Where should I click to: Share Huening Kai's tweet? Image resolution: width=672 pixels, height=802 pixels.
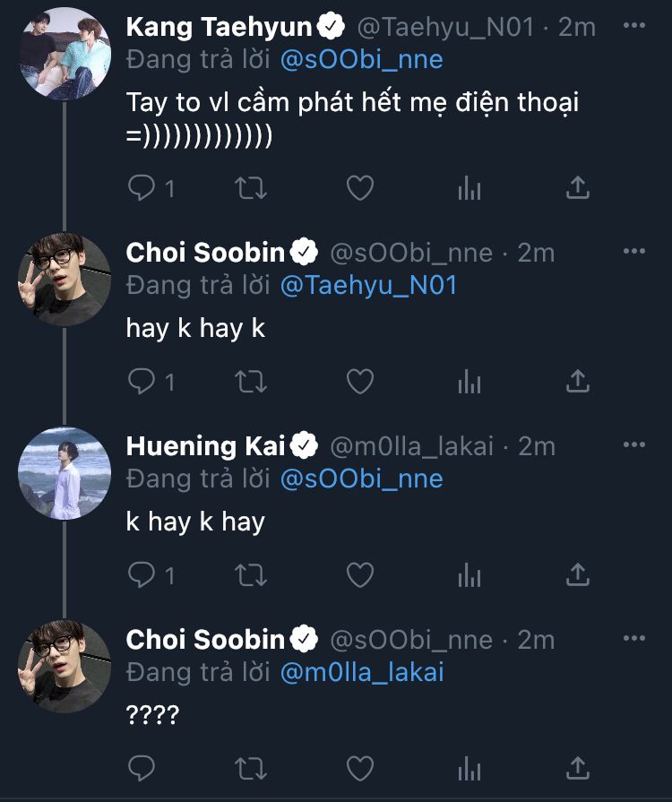[578, 573]
